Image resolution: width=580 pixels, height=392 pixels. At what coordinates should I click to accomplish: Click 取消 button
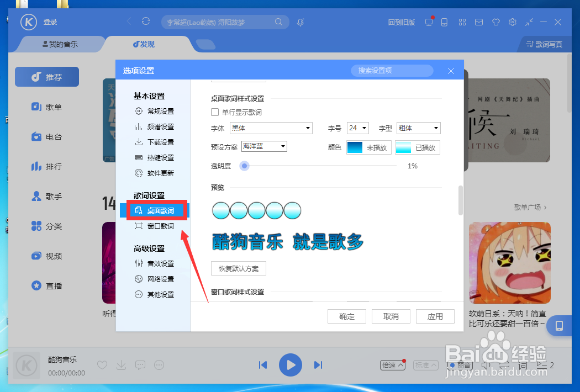(x=391, y=316)
